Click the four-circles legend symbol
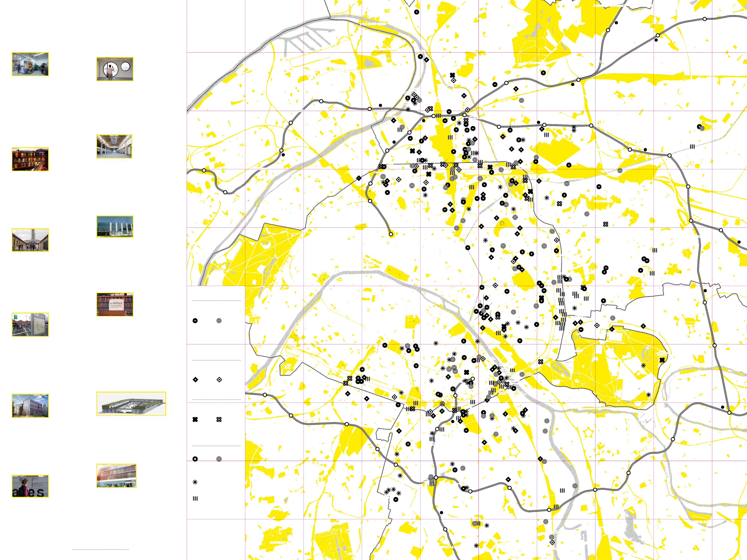The height and width of the screenshot is (560, 747). coord(219,420)
